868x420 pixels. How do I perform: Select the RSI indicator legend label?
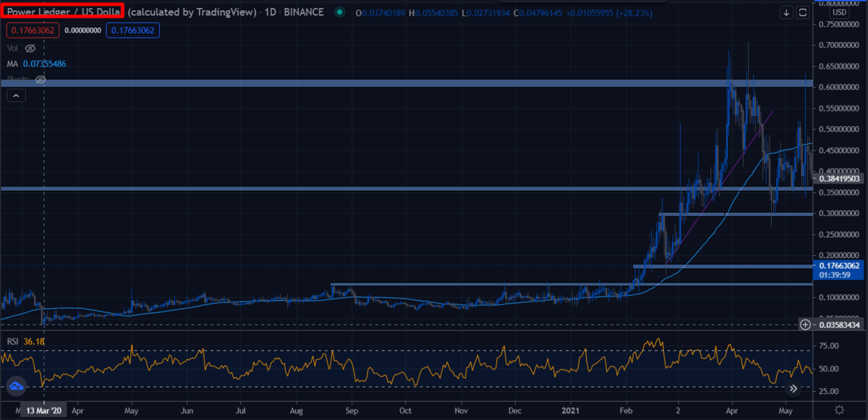12,341
